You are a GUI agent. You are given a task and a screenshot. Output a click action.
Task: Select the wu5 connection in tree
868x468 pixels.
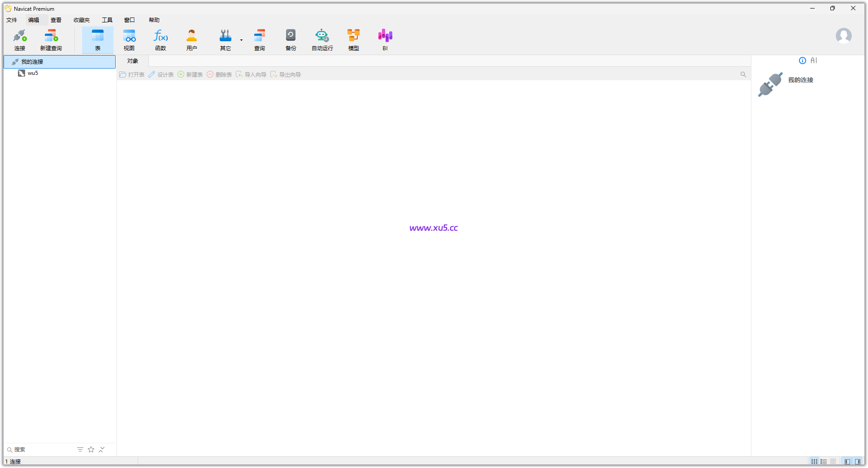pyautogui.click(x=33, y=73)
